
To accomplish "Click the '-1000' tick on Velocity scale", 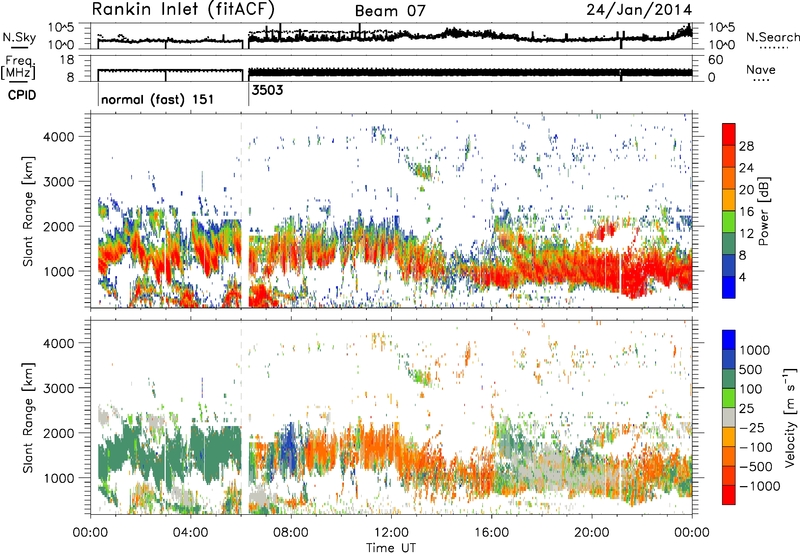I will point(759,486).
